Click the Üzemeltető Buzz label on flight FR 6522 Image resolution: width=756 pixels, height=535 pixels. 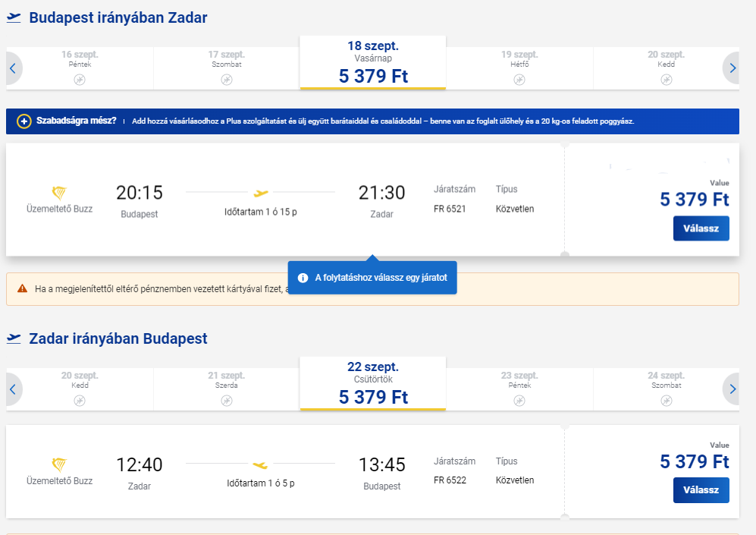(59, 481)
